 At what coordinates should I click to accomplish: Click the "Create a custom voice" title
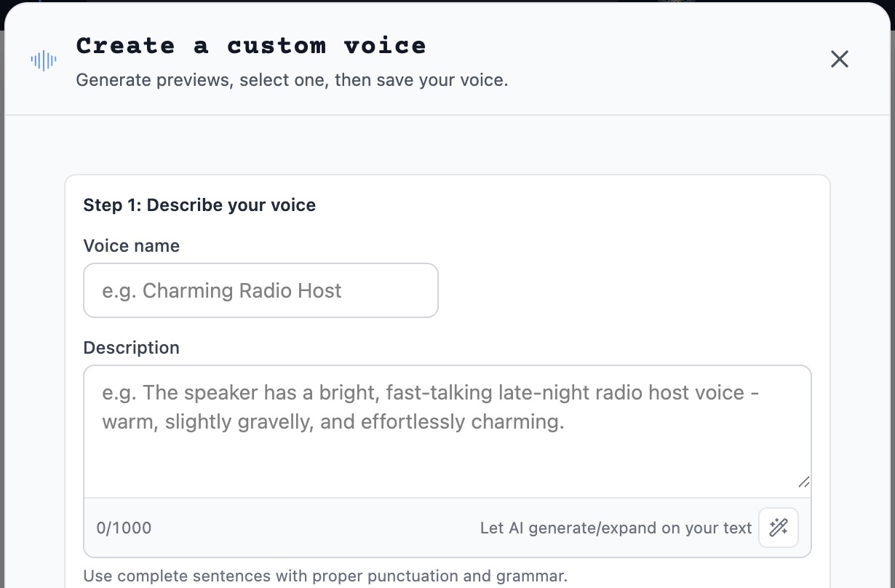coord(251,46)
